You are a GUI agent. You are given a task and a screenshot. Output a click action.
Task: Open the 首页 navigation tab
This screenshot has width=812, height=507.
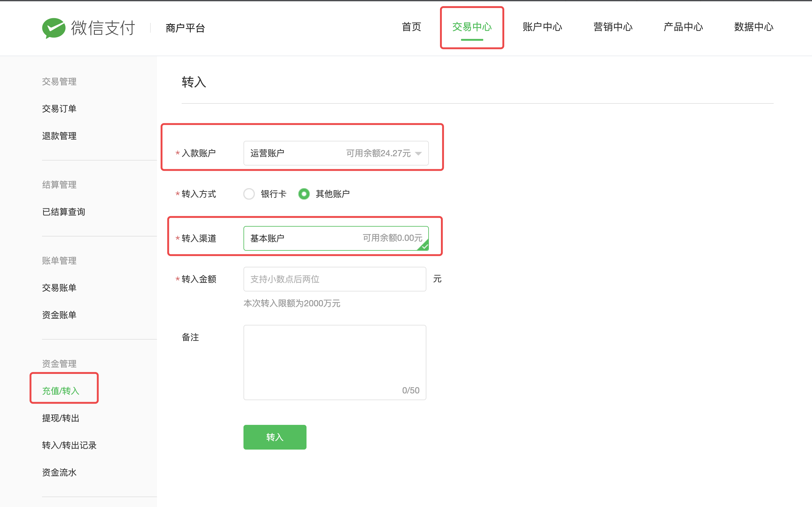[x=411, y=27]
